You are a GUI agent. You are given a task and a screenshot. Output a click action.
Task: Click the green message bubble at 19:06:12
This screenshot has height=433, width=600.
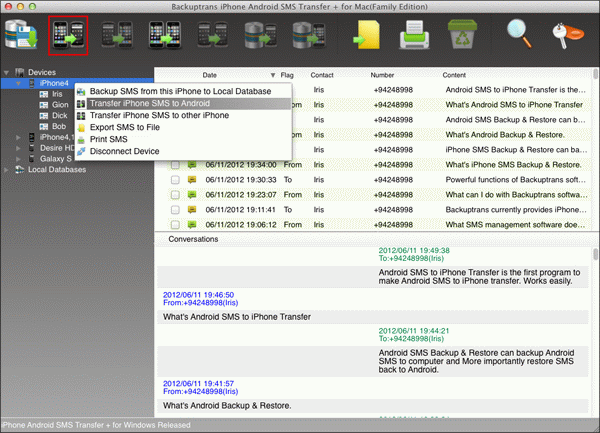point(192,225)
